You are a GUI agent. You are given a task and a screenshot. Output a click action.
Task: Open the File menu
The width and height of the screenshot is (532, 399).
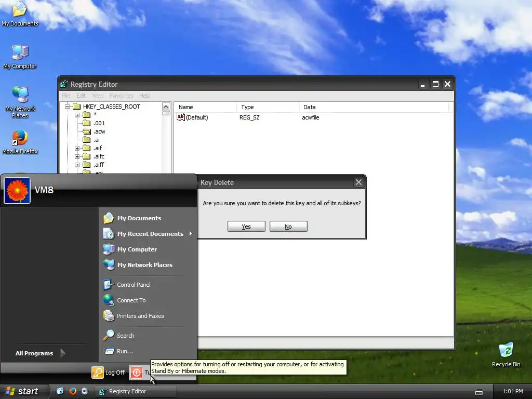click(66, 96)
